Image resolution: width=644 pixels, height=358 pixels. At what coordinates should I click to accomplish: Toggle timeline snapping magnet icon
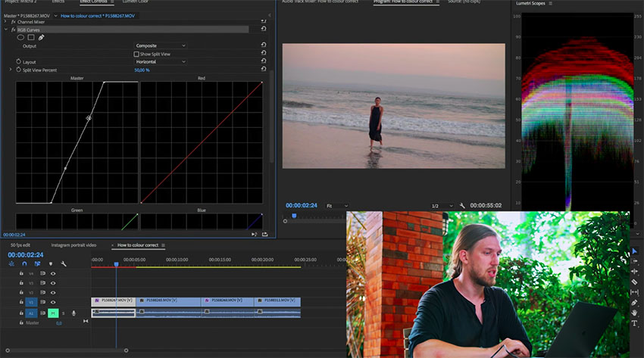coord(25,263)
